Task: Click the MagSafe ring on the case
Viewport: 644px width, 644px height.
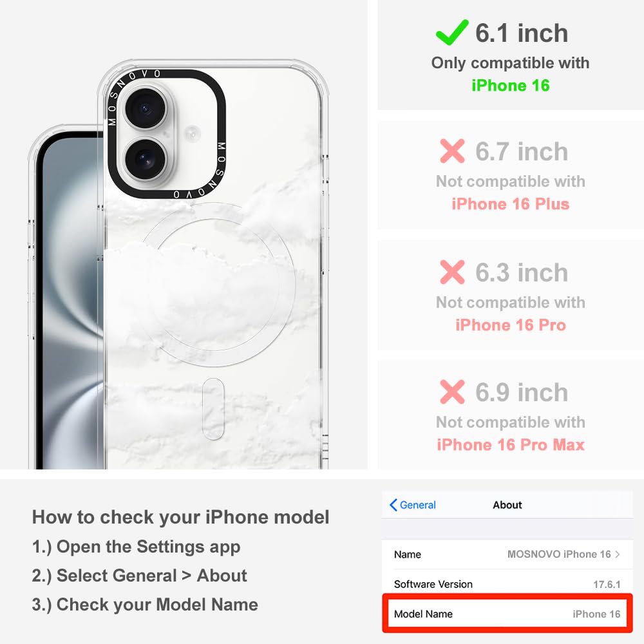Action: (217, 284)
